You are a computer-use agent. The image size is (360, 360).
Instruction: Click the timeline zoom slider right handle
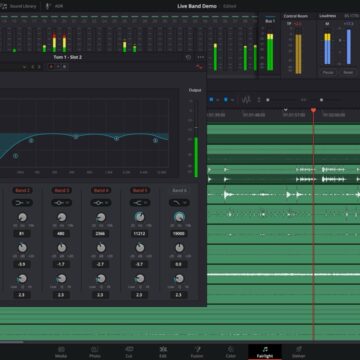pyautogui.click(x=321, y=100)
